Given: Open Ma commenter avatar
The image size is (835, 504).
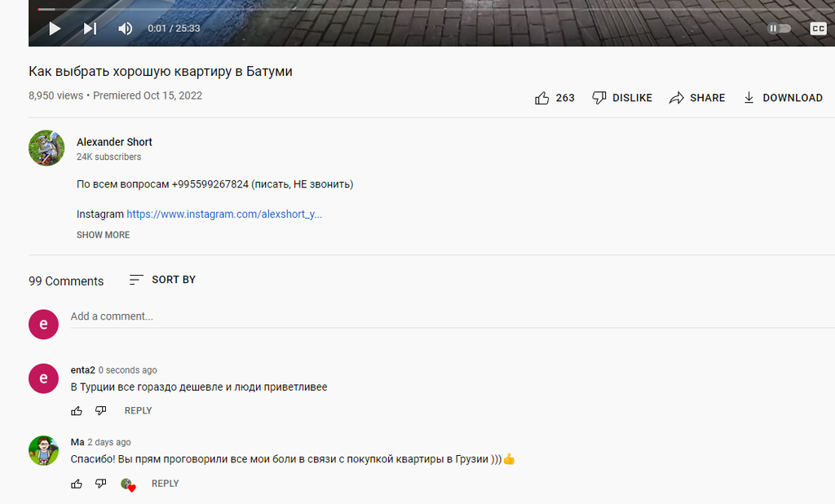Looking at the screenshot, I should (x=43, y=450).
